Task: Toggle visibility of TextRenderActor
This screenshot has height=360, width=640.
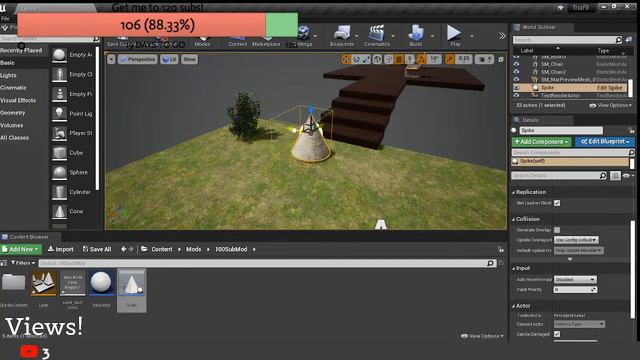Action: click(516, 95)
